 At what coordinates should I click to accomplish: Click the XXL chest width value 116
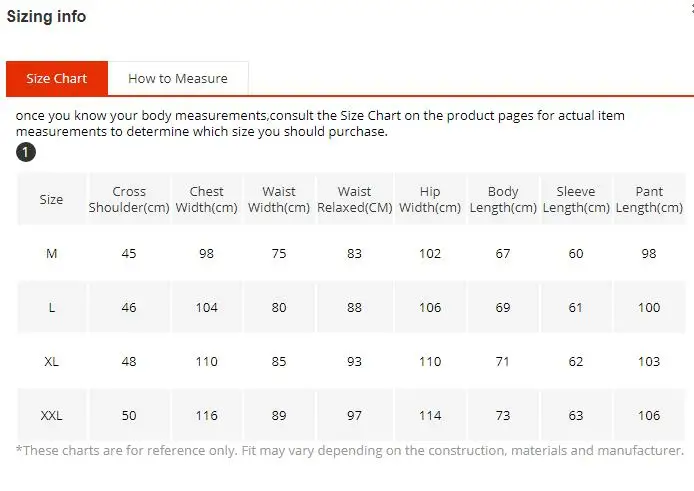[x=207, y=416]
